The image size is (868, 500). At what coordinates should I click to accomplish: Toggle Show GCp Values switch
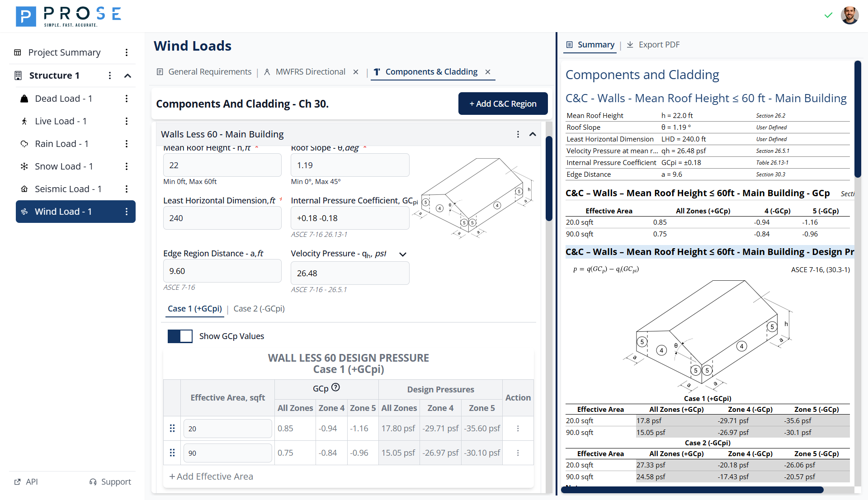coord(180,336)
